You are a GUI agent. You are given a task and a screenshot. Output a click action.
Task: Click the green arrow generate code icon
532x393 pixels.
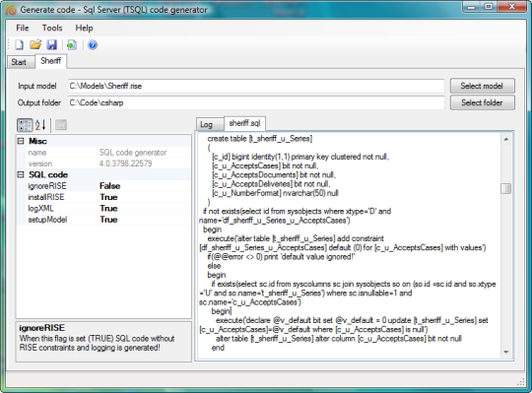[x=72, y=44]
